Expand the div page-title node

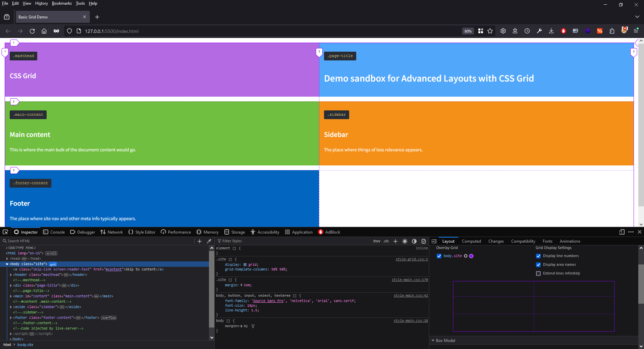pos(11,286)
